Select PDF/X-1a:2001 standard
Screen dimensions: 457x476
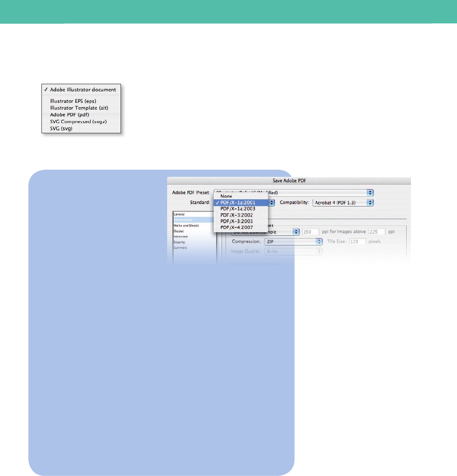pos(241,203)
